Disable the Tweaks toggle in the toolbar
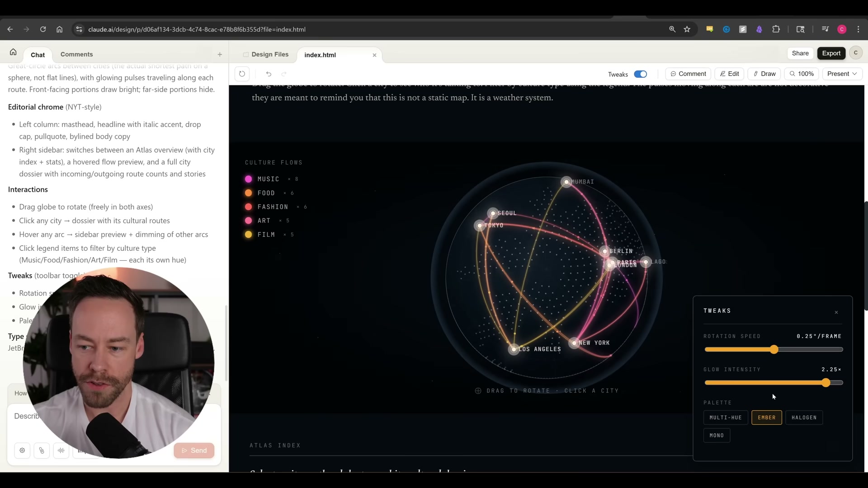 pos(641,74)
